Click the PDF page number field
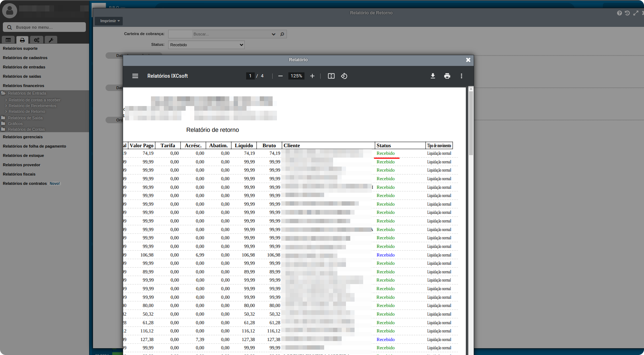The image size is (644, 355). (250, 76)
